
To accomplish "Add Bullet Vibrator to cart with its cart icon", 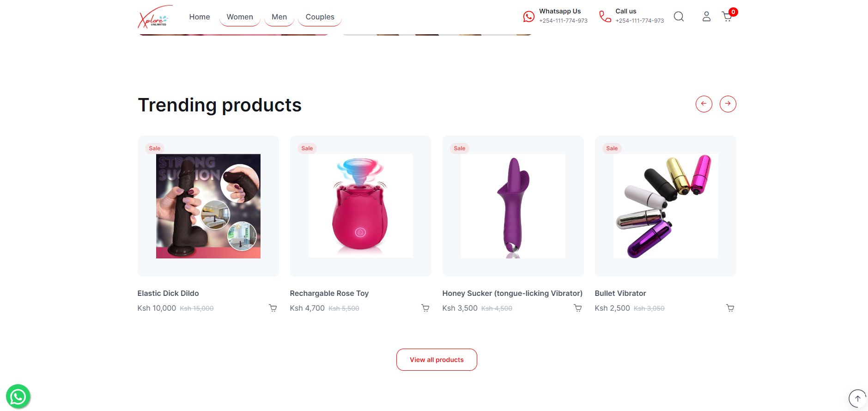I will [730, 308].
